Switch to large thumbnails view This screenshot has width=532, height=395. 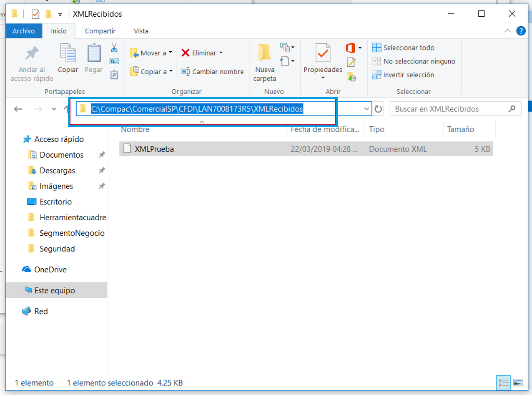pyautogui.click(x=518, y=382)
